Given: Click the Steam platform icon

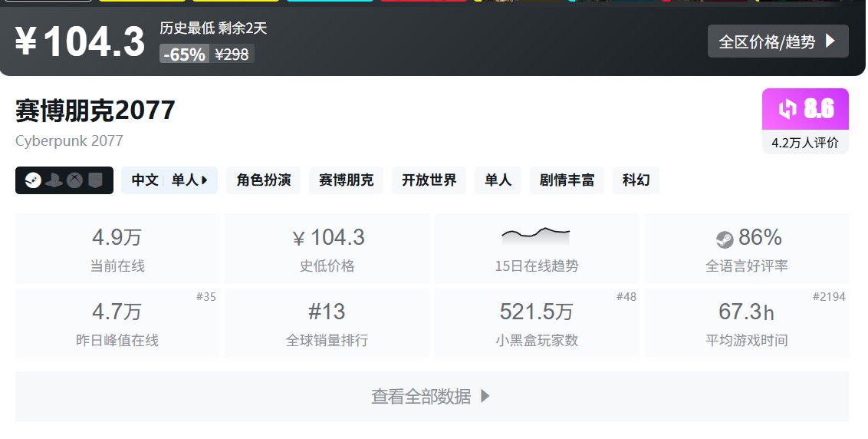Looking at the screenshot, I should coord(33,180).
